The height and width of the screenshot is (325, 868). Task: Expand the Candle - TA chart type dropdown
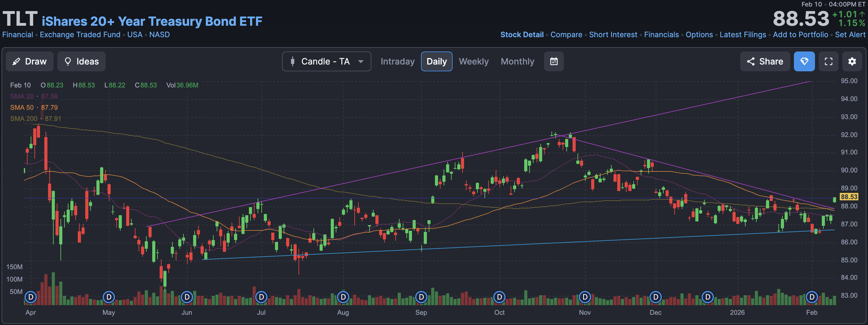[326, 61]
